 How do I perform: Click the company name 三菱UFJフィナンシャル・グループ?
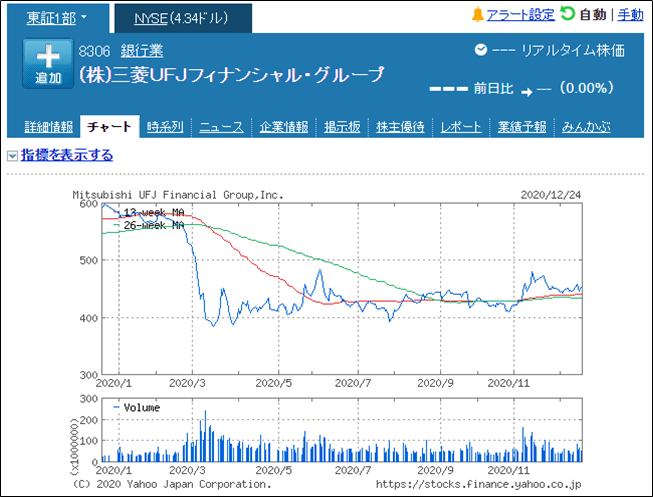tap(232, 75)
